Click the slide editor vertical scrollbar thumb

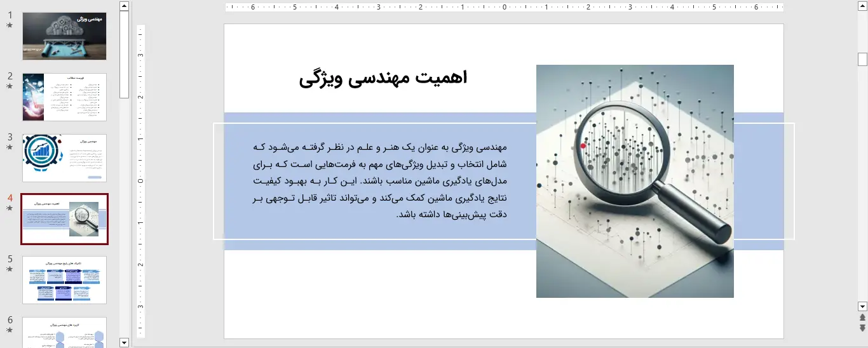click(x=862, y=59)
